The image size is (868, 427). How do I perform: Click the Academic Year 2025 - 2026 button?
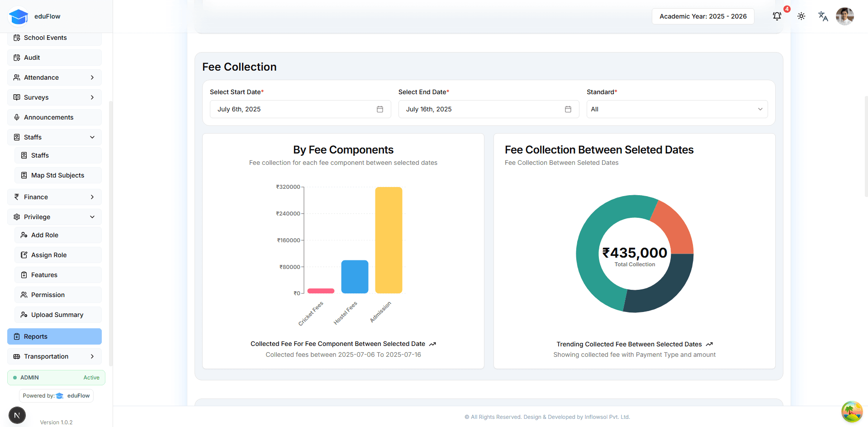click(702, 16)
